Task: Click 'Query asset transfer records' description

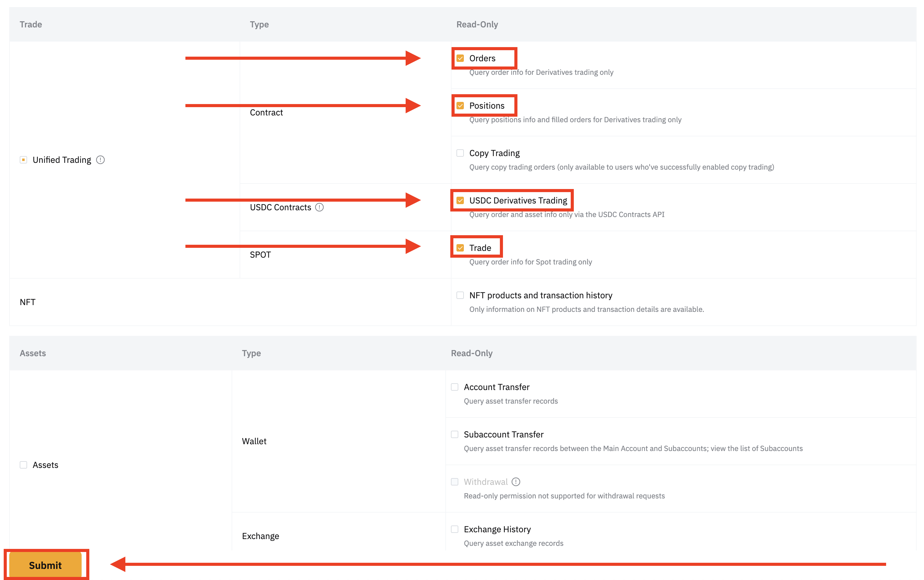Action: (x=511, y=401)
